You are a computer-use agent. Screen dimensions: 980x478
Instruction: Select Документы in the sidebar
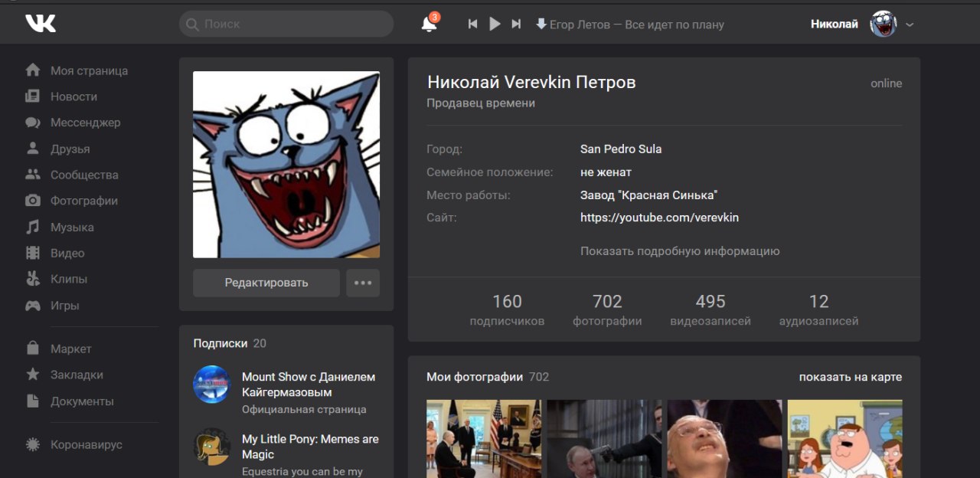(82, 401)
